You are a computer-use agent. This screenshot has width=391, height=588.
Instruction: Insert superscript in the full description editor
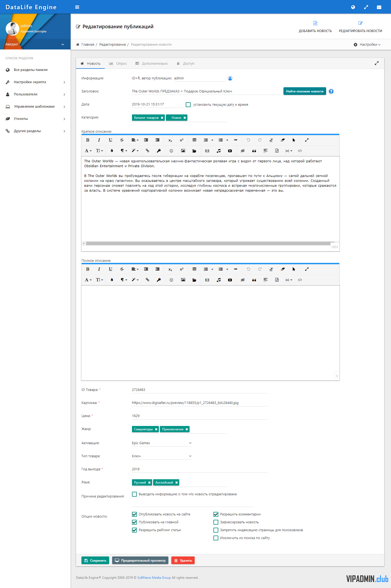[x=182, y=269]
